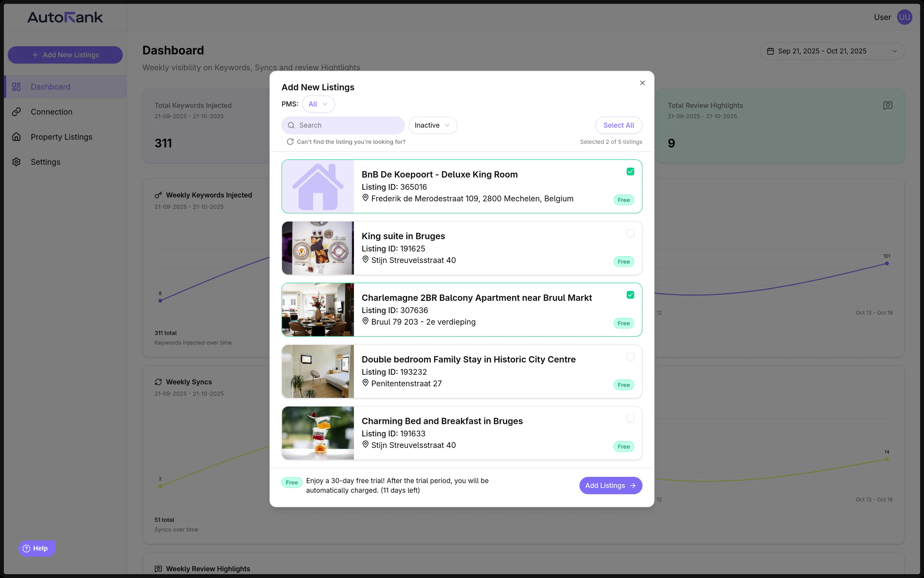
Task: Click "Selected 2 of 5 listings" text
Action: tap(611, 142)
